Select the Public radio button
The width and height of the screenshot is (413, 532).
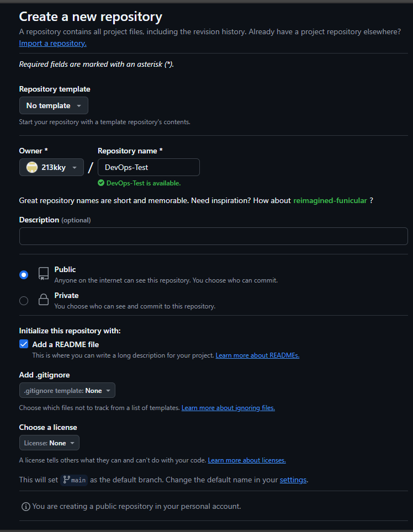(24, 274)
